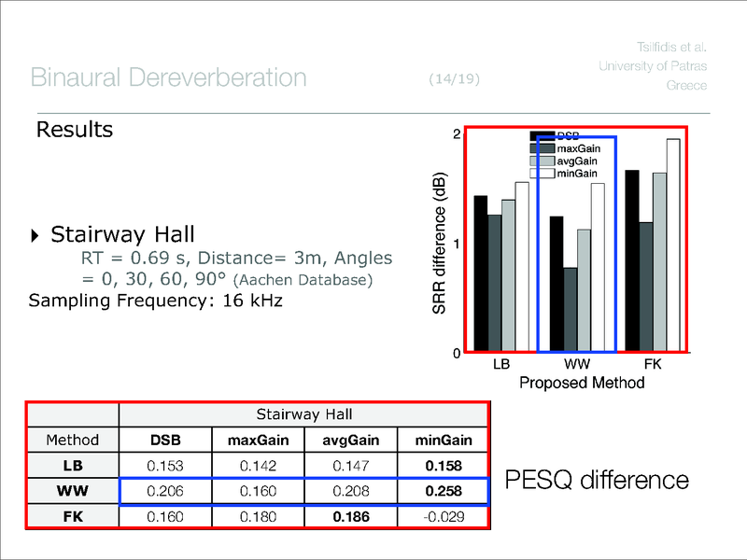Click the shortest dark gray bar in WW group

point(570,310)
